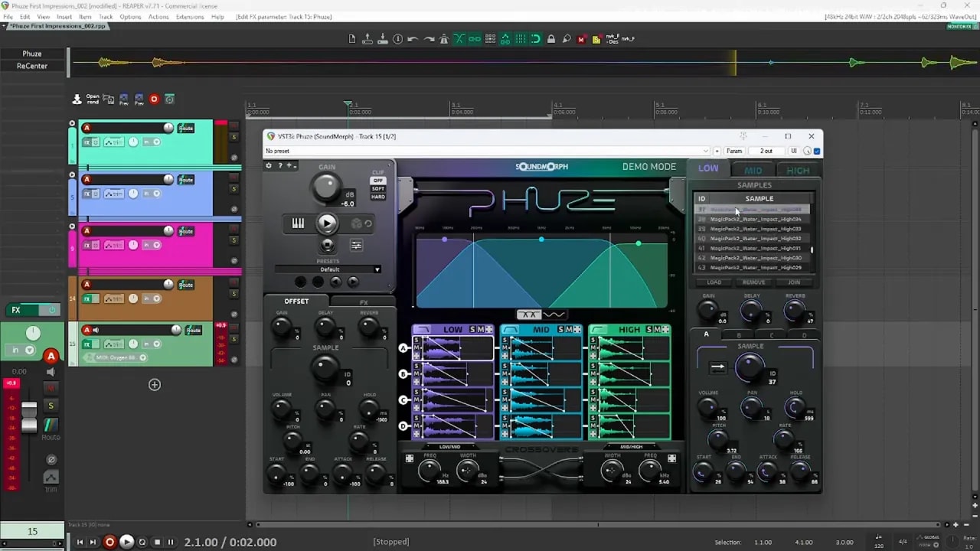Click LOAD under the samples list
Image resolution: width=980 pixels, height=551 pixels.
click(714, 282)
